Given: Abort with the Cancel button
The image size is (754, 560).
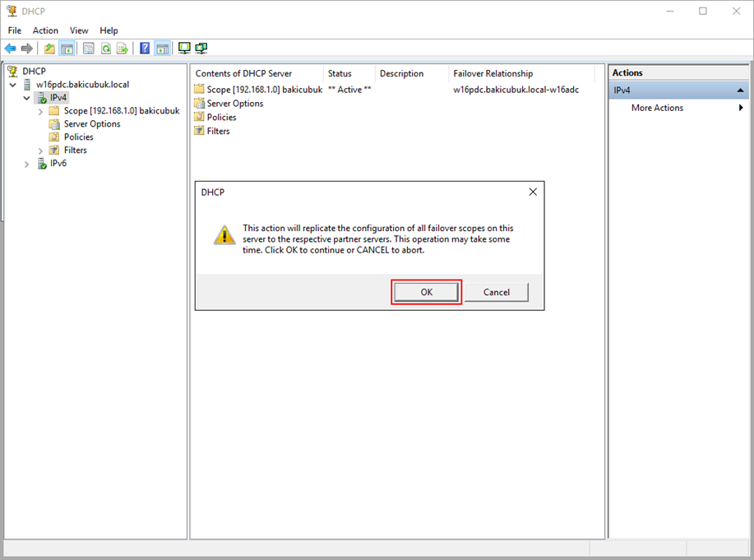Looking at the screenshot, I should coord(497,292).
